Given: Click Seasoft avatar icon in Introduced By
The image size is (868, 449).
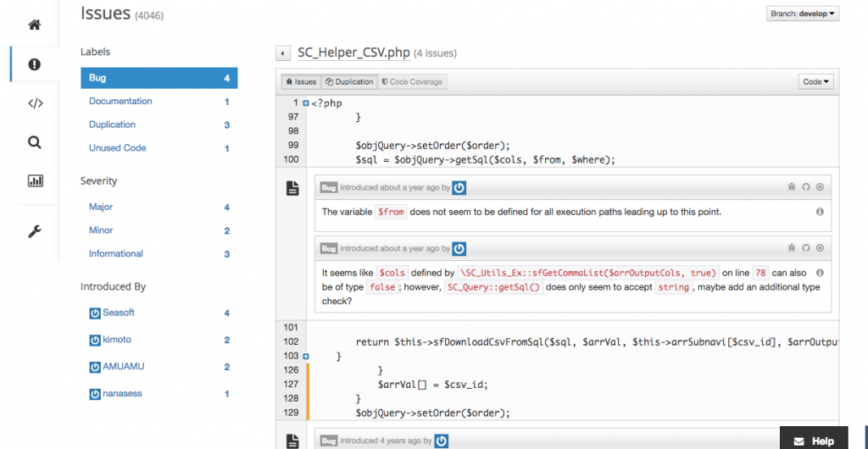Looking at the screenshot, I should tap(95, 313).
